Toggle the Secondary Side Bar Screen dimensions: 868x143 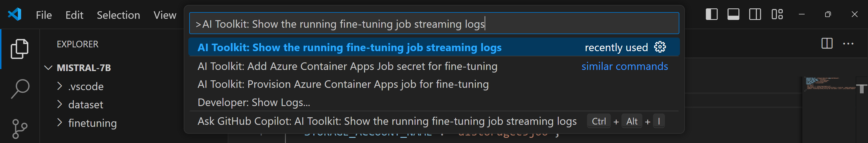tap(755, 14)
